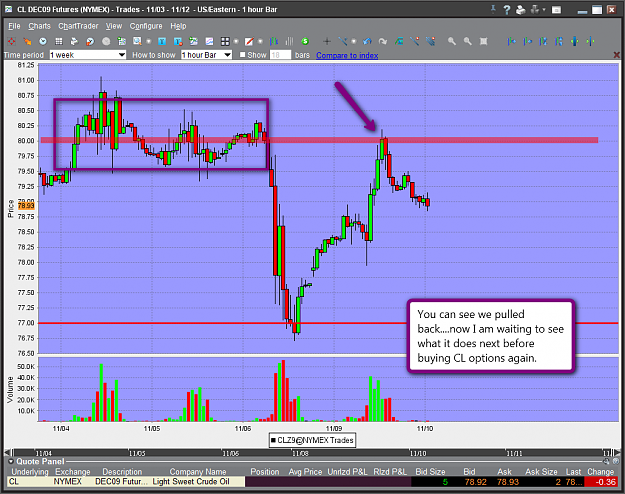Click the blue undo arrow

point(368,41)
